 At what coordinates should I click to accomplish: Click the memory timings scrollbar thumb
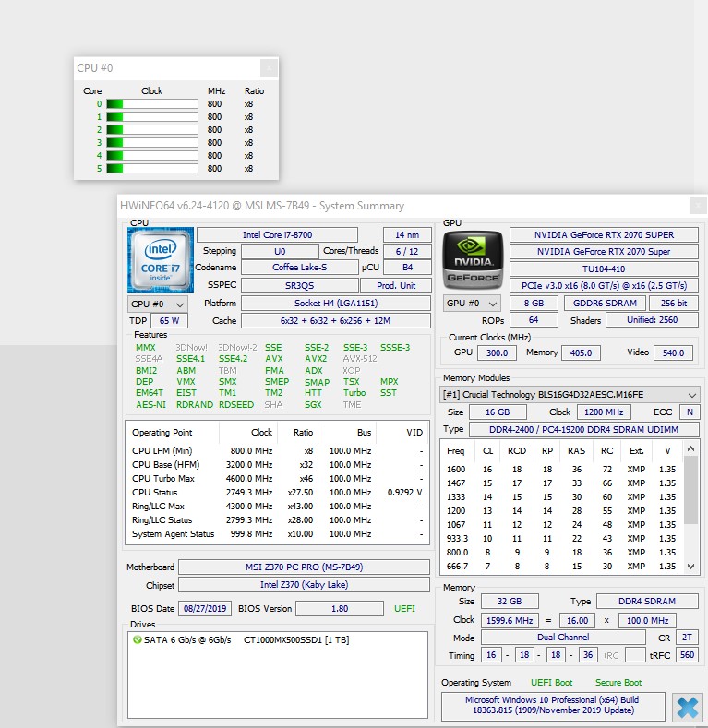tap(690, 490)
